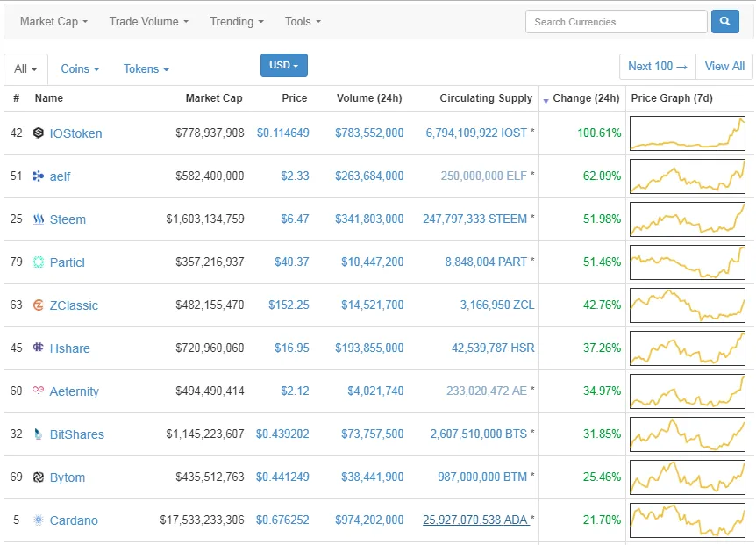Click the aelf coin logo icon

tap(39, 176)
